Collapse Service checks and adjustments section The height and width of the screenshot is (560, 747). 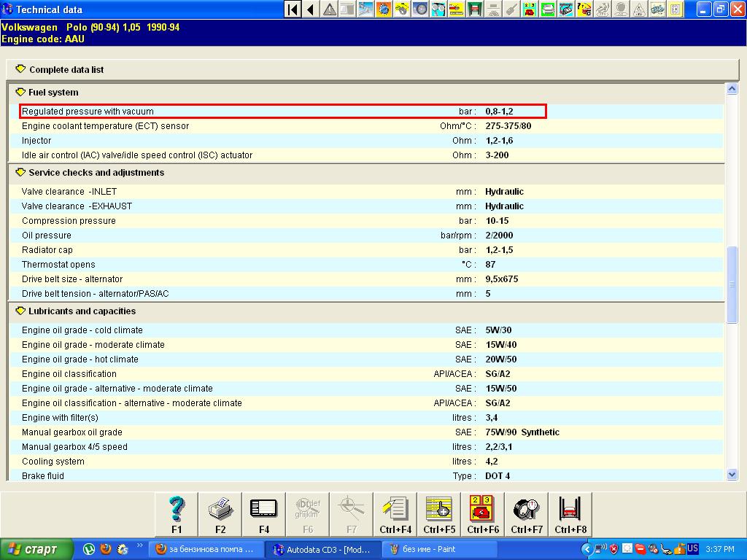tap(20, 173)
